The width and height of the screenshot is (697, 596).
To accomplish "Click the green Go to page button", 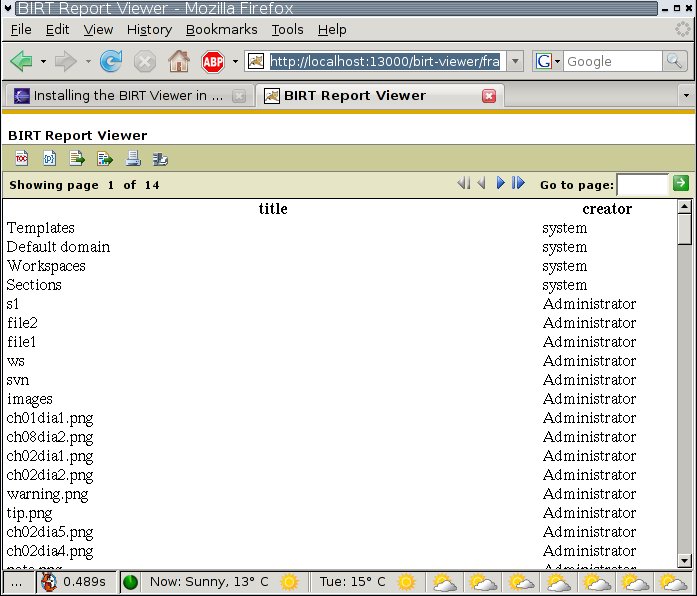I will pyautogui.click(x=681, y=183).
